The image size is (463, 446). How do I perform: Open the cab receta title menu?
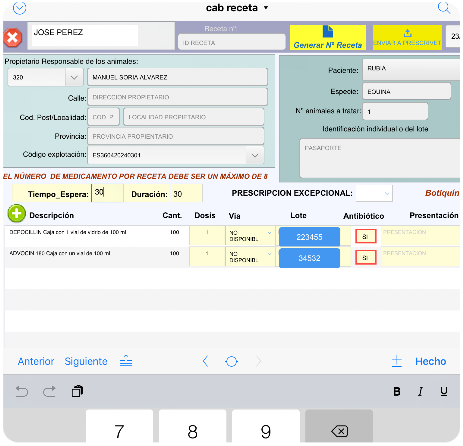237,8
